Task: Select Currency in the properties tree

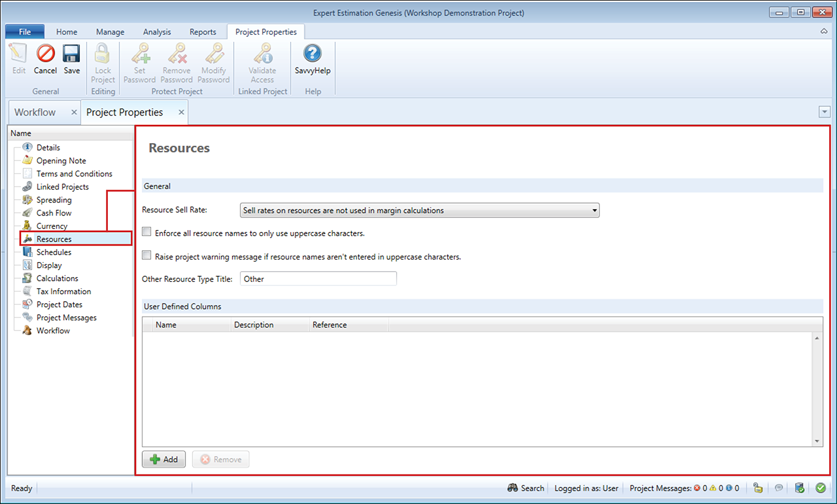Action: (x=52, y=226)
